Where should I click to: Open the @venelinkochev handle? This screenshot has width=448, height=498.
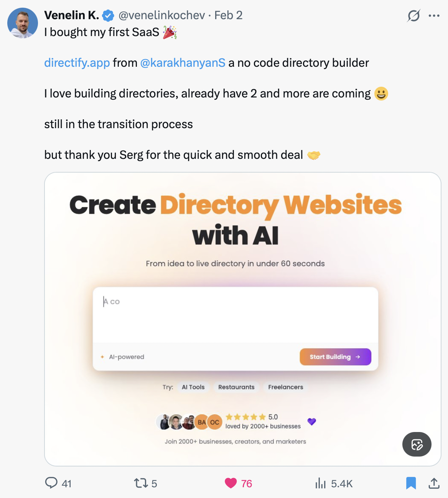pyautogui.click(x=162, y=15)
